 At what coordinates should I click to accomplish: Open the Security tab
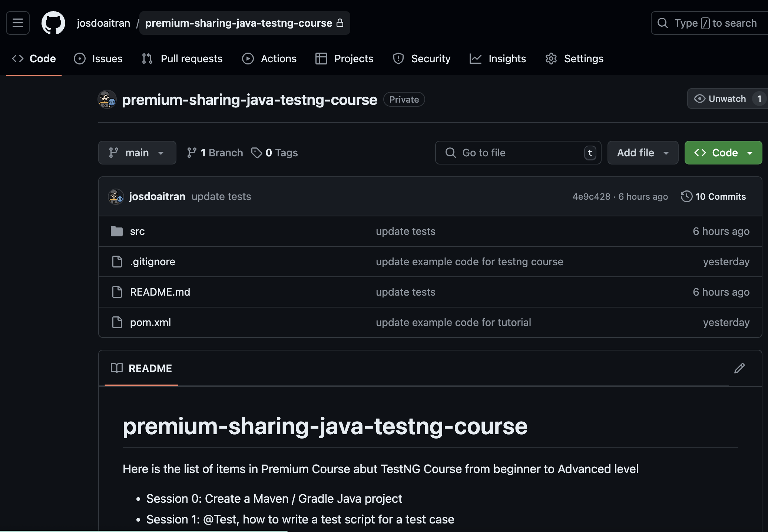pyautogui.click(x=422, y=59)
